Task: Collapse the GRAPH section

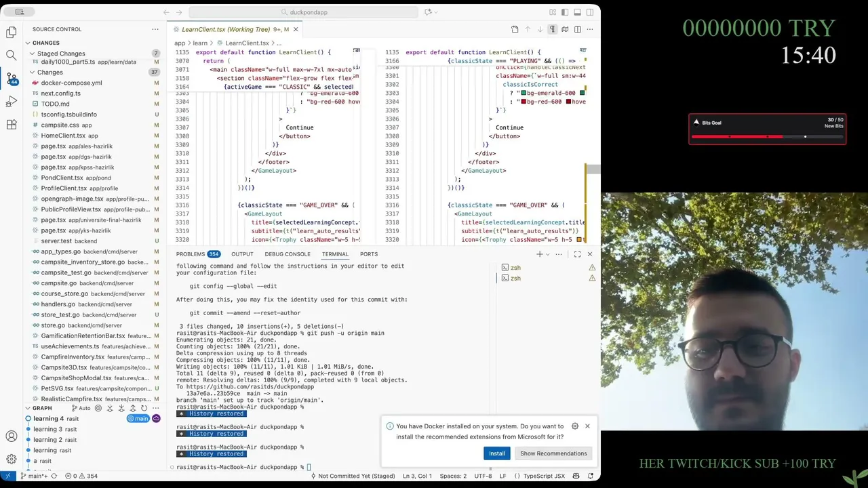Action: (x=42, y=408)
